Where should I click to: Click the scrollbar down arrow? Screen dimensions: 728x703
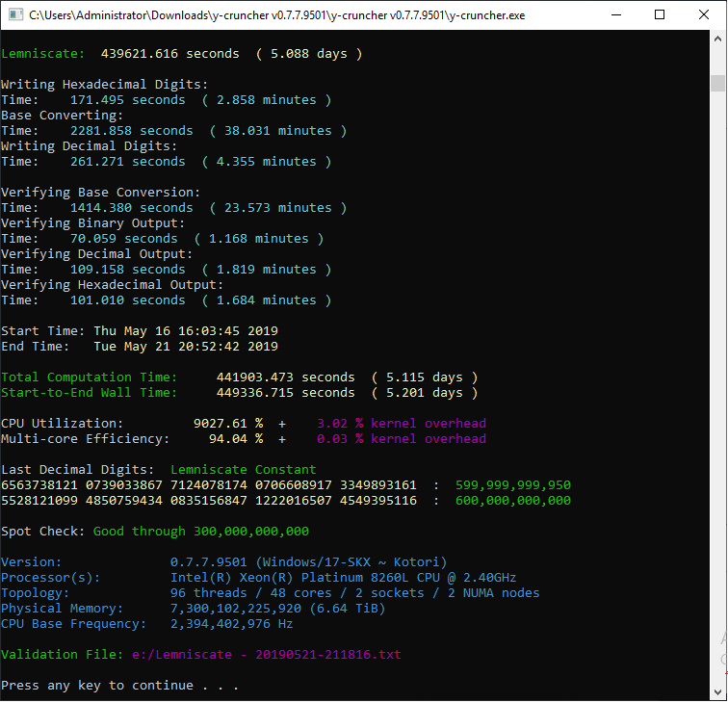(x=717, y=691)
